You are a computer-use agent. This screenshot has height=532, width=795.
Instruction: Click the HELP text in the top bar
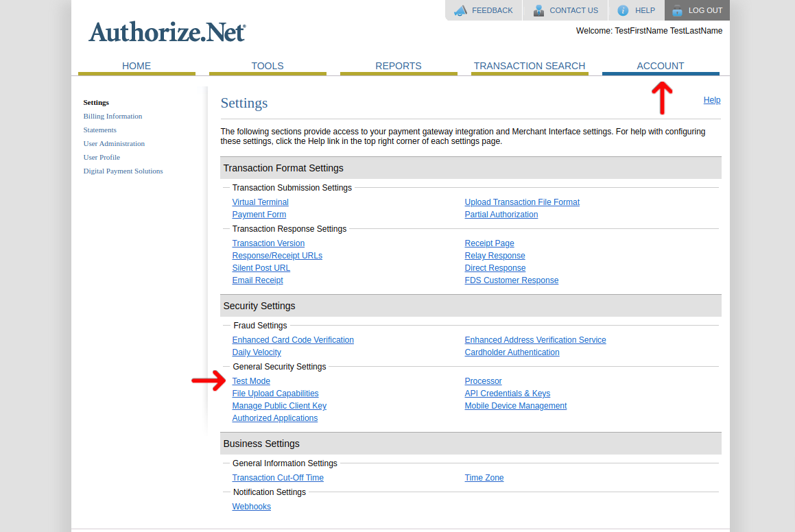pos(645,11)
